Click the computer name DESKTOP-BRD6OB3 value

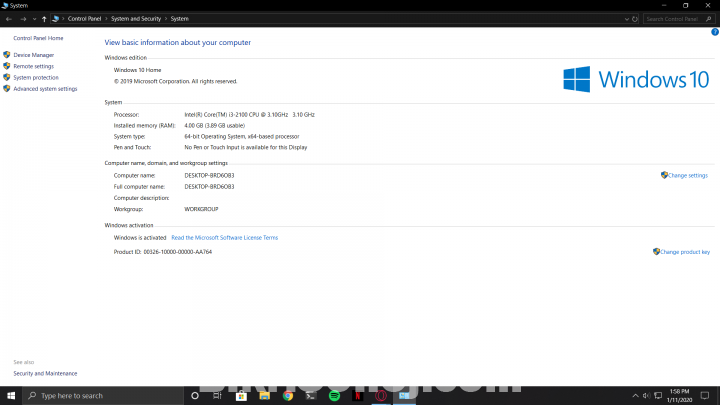[209, 175]
